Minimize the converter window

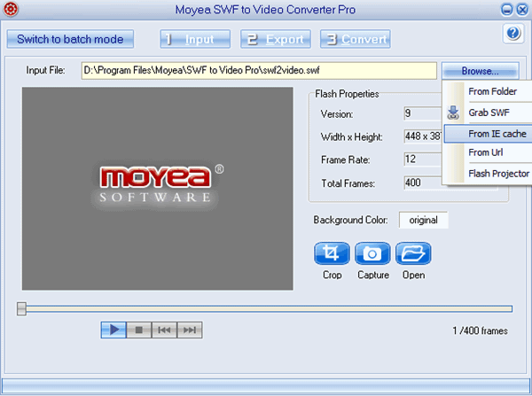pyautogui.click(x=507, y=10)
